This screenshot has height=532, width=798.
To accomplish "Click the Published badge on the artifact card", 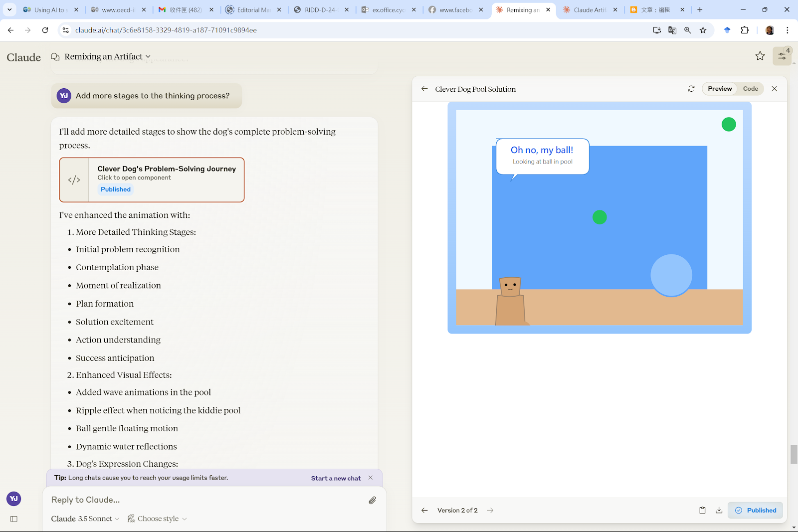I will [116, 189].
